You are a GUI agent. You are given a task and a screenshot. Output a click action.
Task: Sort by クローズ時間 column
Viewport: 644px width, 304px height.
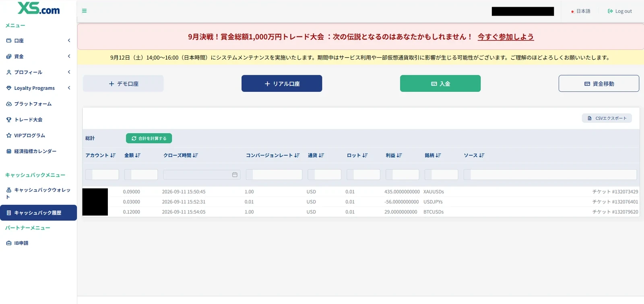[181, 155]
